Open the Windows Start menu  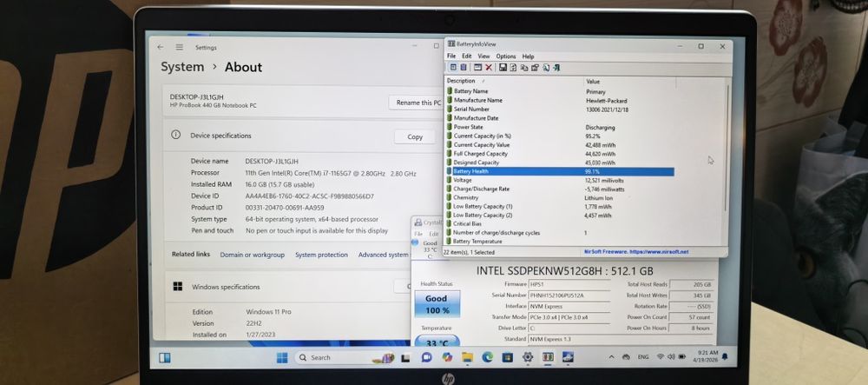(282, 357)
